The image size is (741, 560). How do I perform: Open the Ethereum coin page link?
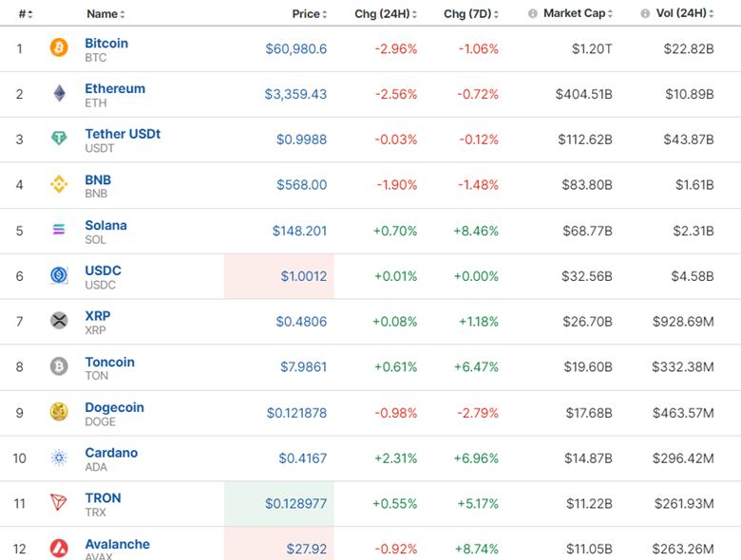coord(115,88)
